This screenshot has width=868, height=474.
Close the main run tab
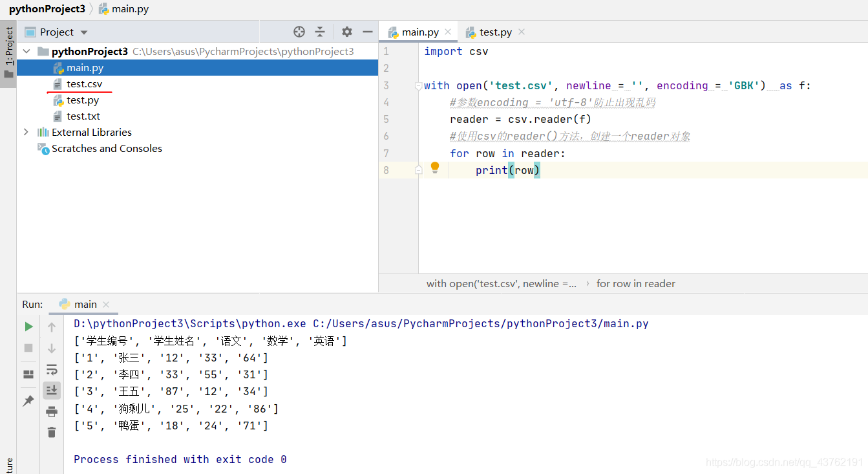(x=107, y=304)
